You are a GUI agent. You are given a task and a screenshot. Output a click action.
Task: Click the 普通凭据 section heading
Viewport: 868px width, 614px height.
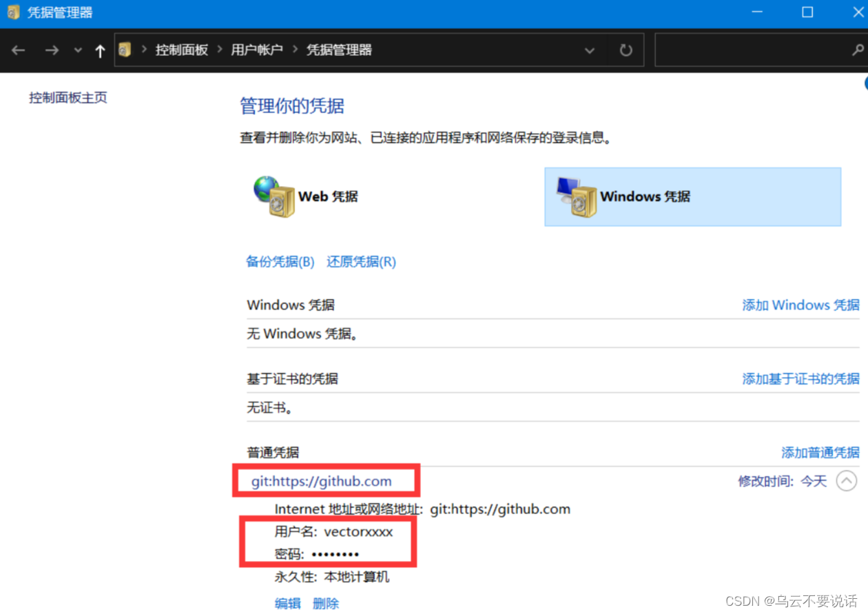pyautogui.click(x=273, y=453)
